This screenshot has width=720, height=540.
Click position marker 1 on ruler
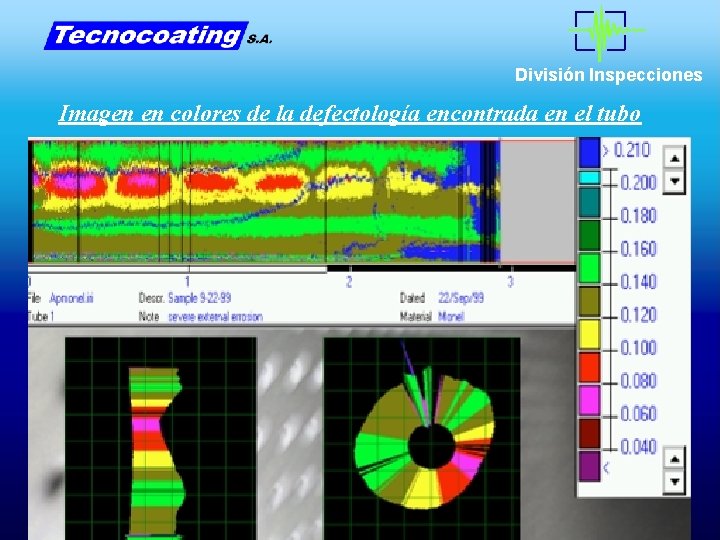[187, 281]
